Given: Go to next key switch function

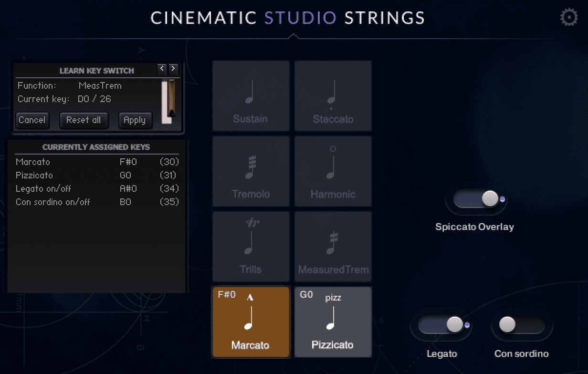Looking at the screenshot, I should [173, 69].
